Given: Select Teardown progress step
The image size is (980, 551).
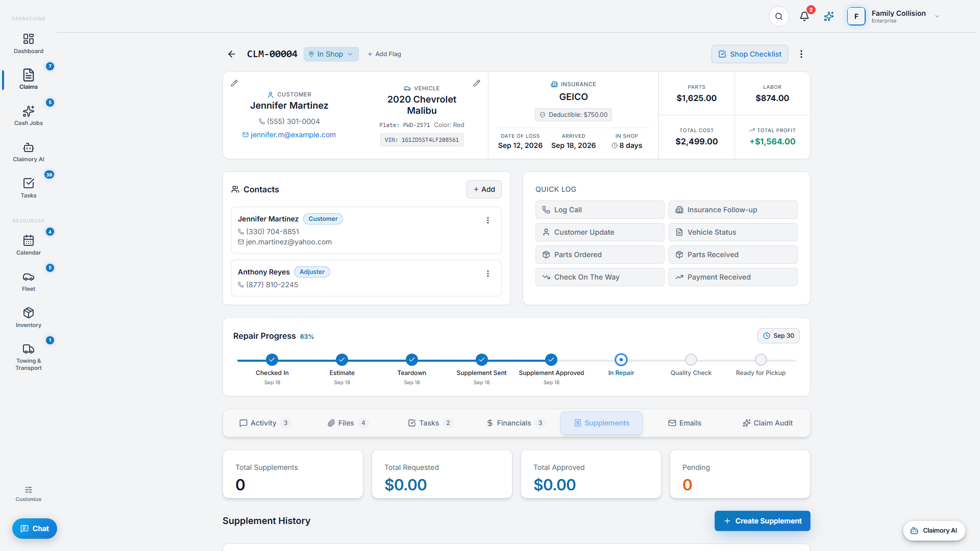Looking at the screenshot, I should tap(412, 360).
